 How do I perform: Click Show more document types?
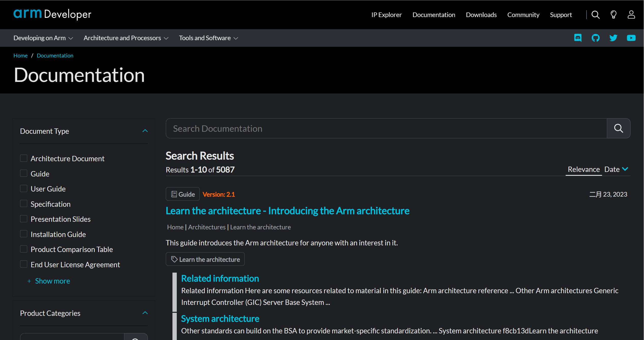click(52, 281)
